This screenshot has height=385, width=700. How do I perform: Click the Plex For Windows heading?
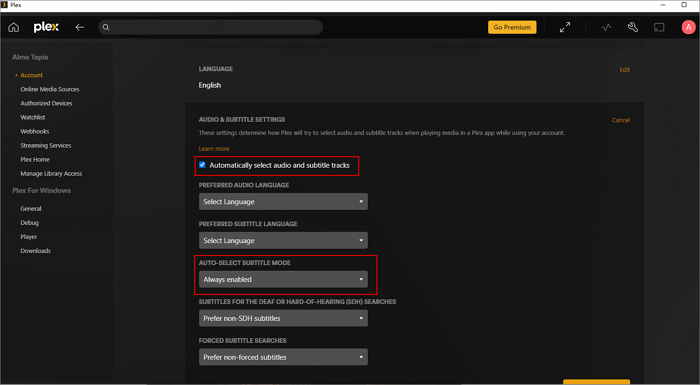coord(42,191)
